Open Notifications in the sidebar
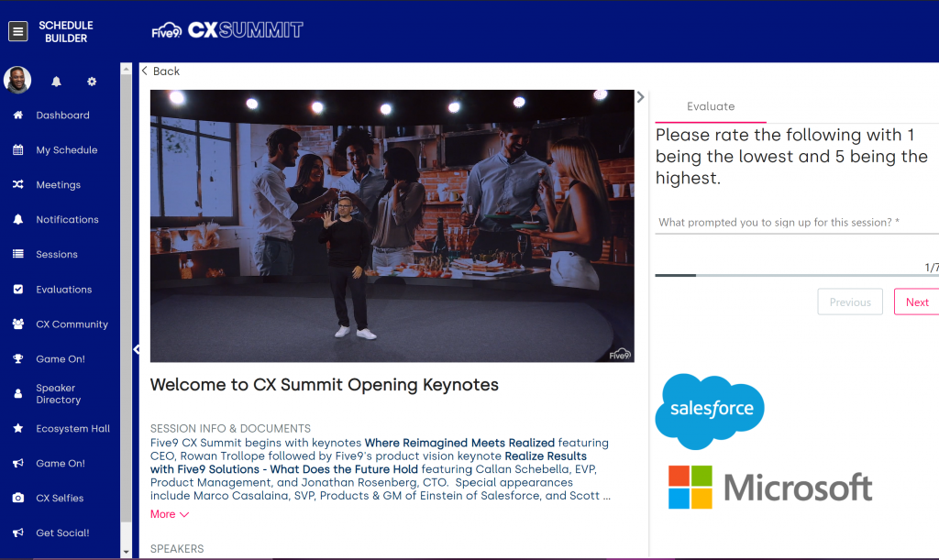939x560 pixels. [x=67, y=220]
